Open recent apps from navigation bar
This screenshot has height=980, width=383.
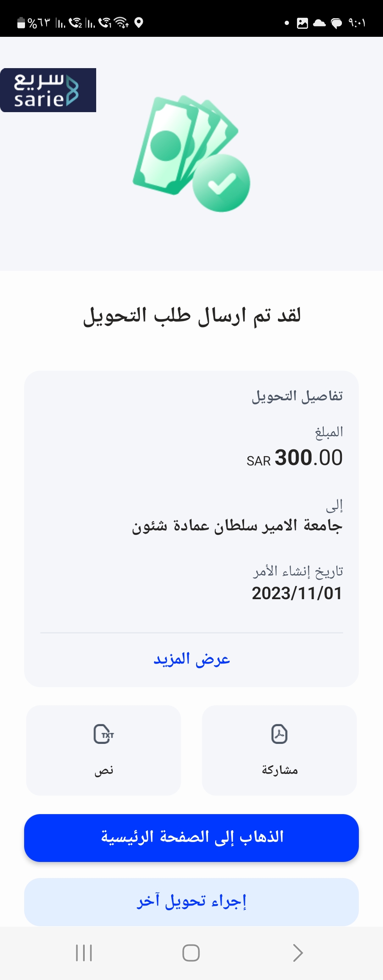84,953
